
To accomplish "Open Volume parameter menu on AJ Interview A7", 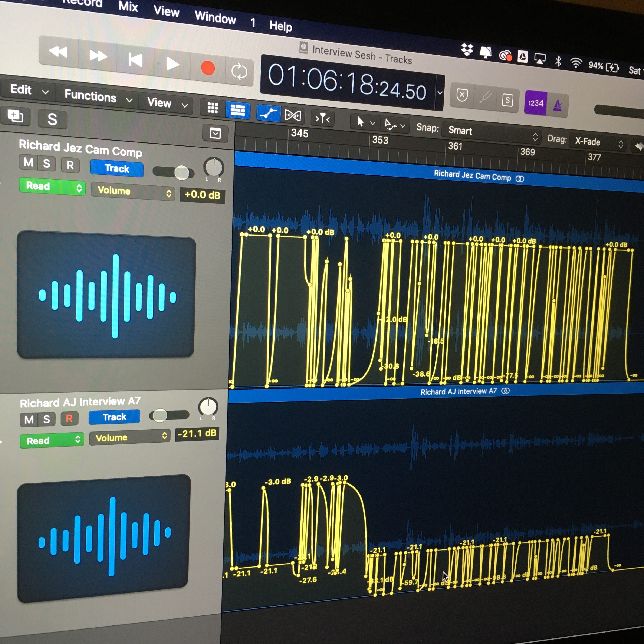I will (130, 437).
